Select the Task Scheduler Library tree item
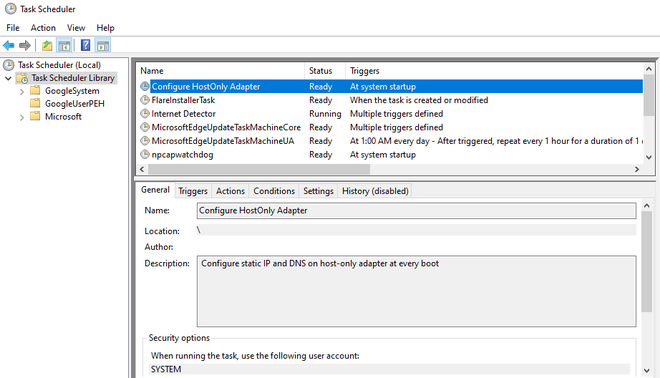The image size is (660, 378). (73, 78)
